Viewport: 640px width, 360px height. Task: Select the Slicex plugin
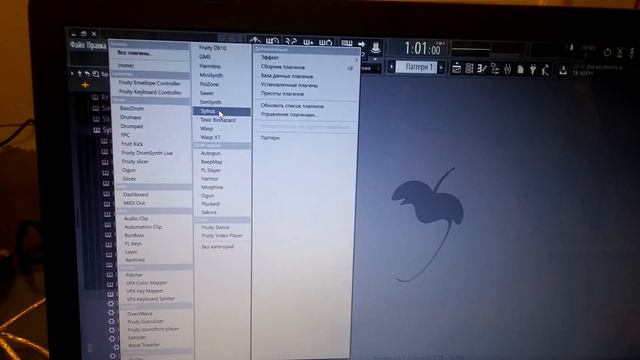(x=129, y=179)
